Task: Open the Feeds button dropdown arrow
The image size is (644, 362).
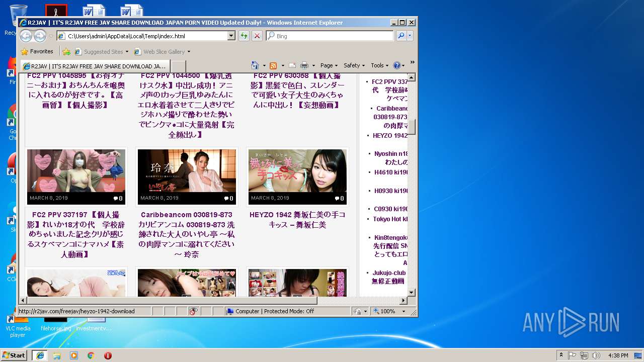Action: [x=283, y=65]
